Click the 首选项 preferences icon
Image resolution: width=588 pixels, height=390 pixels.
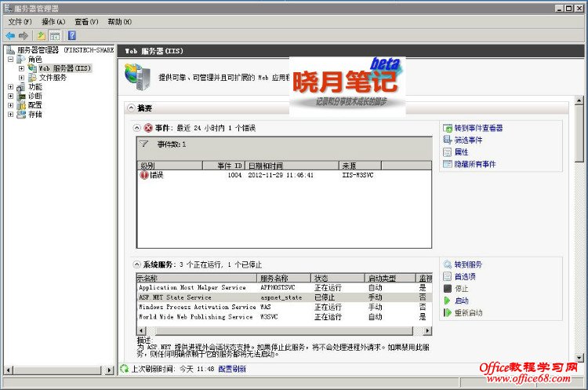point(448,277)
